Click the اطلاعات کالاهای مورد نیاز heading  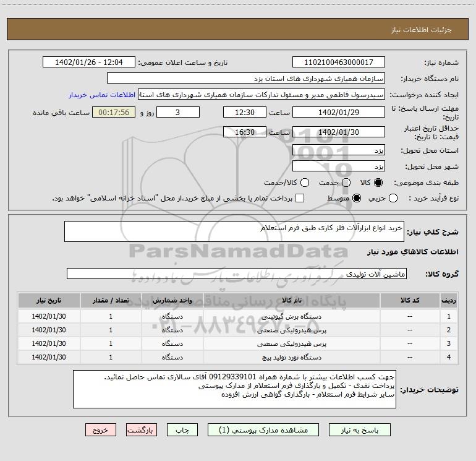412,252
